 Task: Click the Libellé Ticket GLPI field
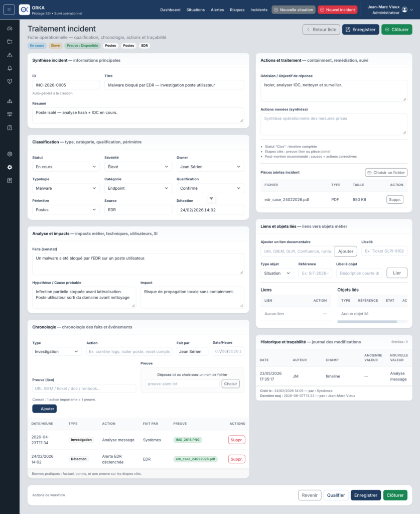coord(384,251)
